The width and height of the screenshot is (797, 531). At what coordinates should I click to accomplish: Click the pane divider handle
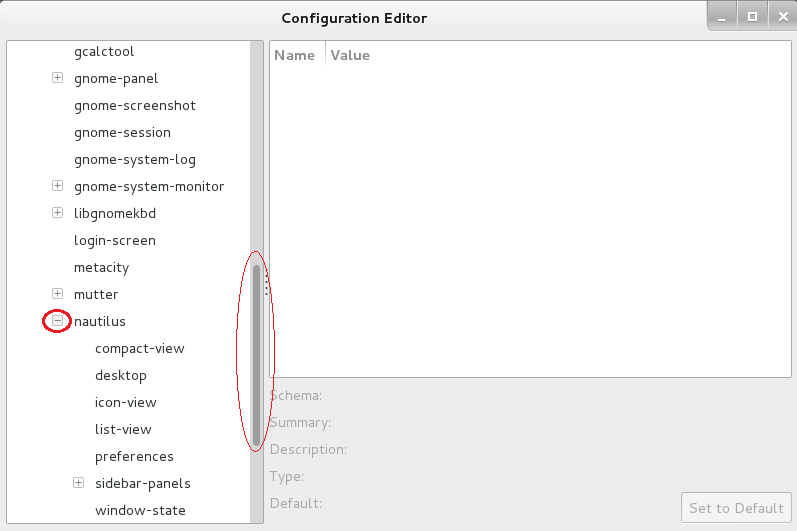(x=266, y=285)
